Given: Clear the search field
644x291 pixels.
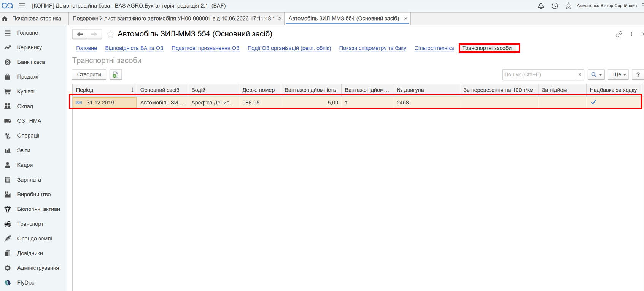Looking at the screenshot, I should pos(580,75).
